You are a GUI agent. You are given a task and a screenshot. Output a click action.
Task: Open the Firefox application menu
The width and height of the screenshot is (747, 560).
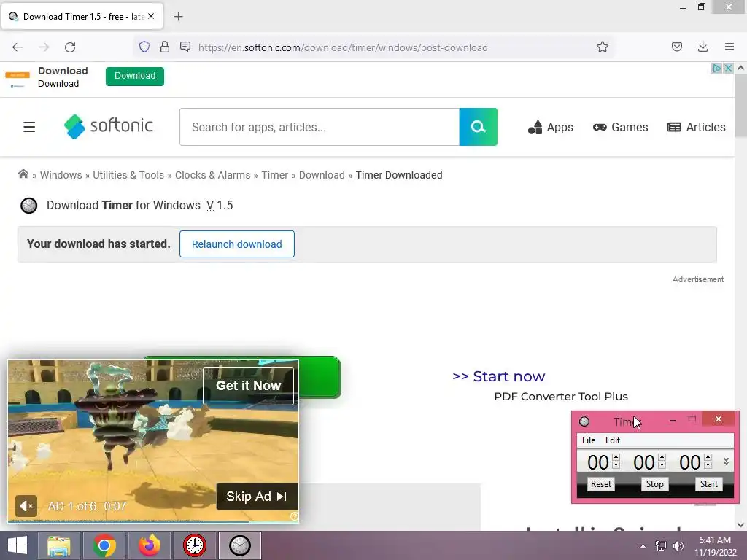pyautogui.click(x=729, y=47)
